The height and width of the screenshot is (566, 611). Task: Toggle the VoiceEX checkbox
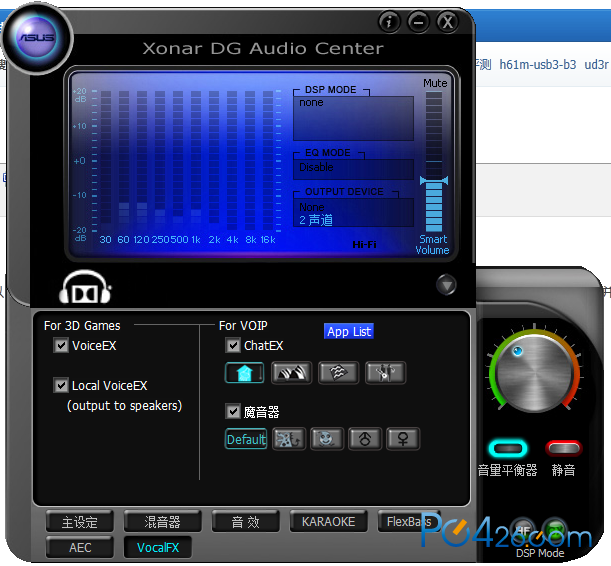(61, 346)
